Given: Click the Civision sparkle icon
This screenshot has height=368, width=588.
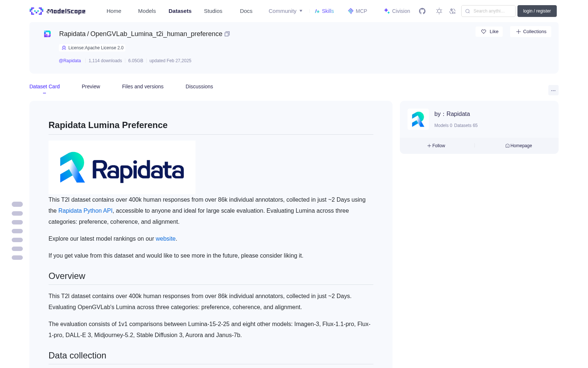Looking at the screenshot, I should [387, 11].
